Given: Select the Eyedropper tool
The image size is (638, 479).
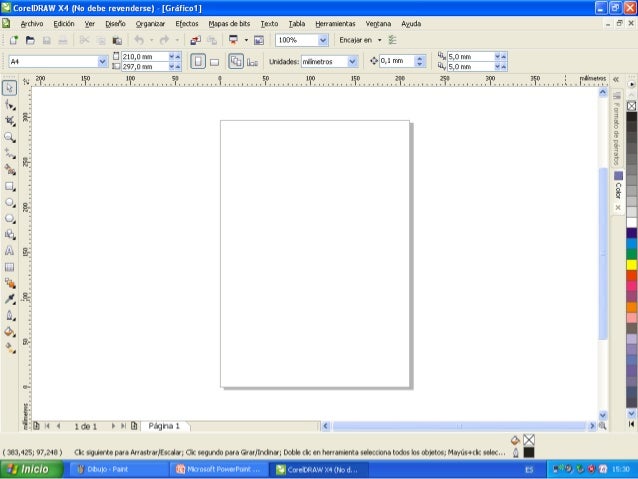Looking at the screenshot, I should pyautogui.click(x=10, y=299).
